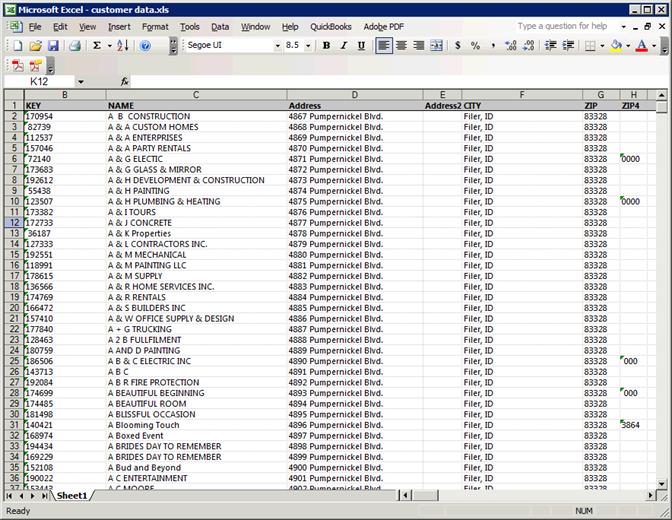Select the column D header
Viewport: 672px width, 520px height.
pyautogui.click(x=354, y=94)
